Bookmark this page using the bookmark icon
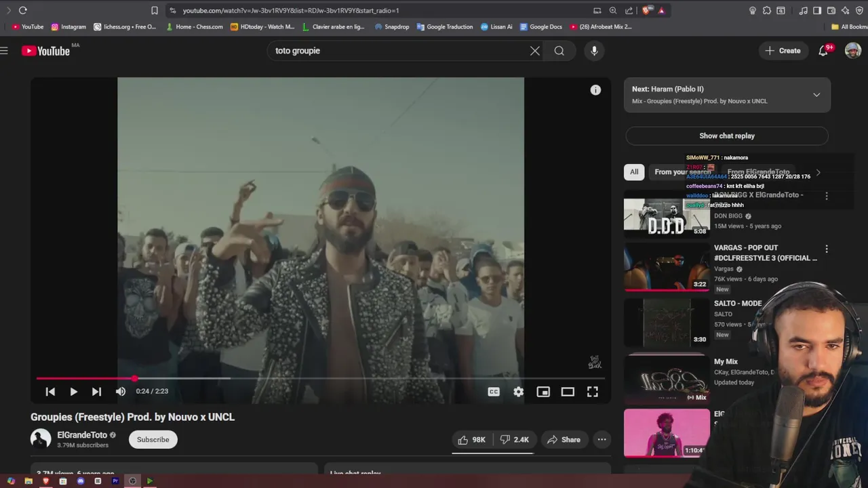Viewport: 868px width, 488px height. click(155, 10)
